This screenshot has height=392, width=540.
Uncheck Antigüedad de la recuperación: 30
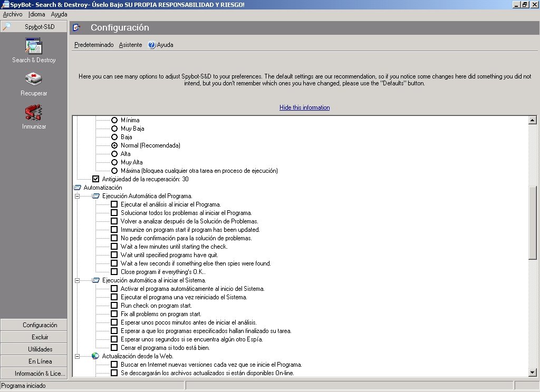96,179
